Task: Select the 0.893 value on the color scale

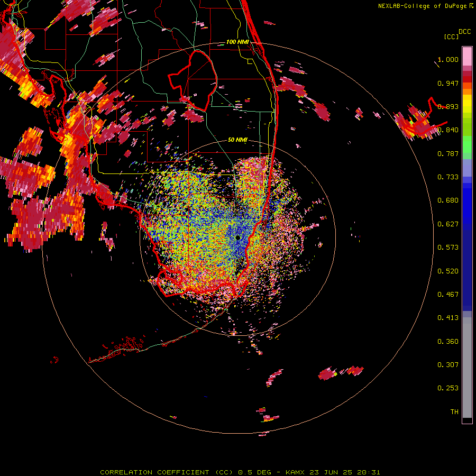Action: click(448, 106)
